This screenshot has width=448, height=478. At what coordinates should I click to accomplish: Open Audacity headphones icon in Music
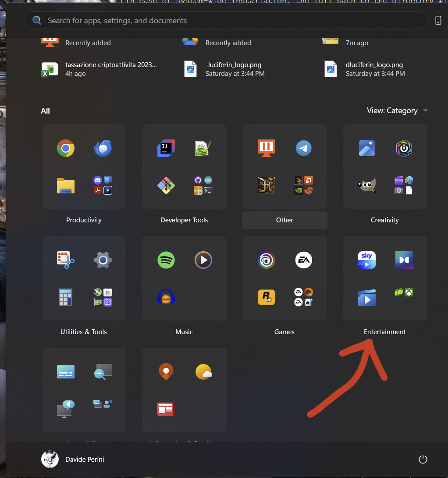pos(166,297)
